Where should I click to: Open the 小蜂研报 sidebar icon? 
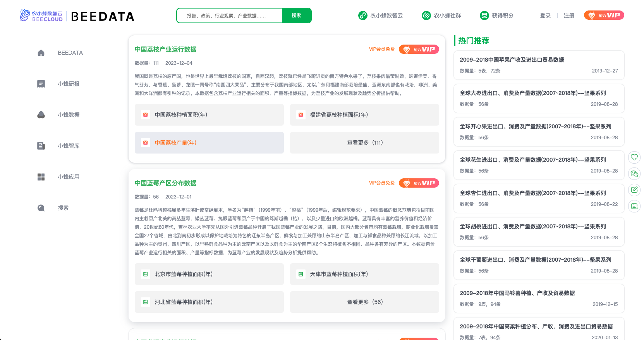pos(41,84)
